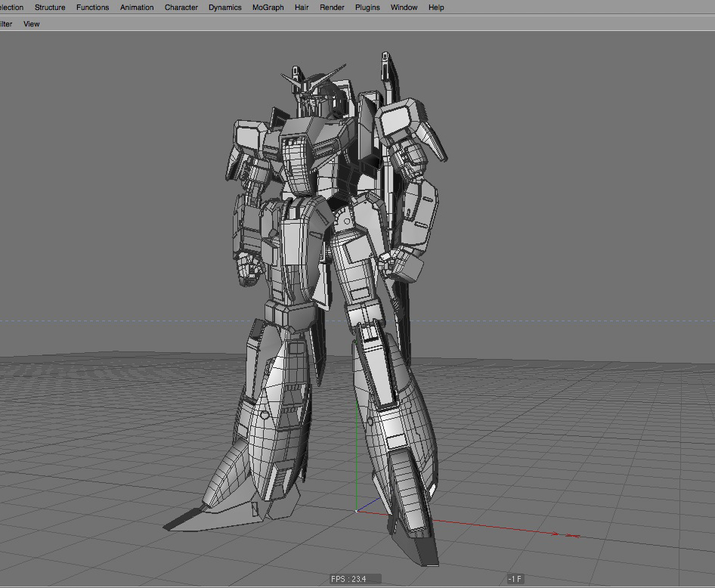Open the Animation menu
Screen dimensions: 715x588
click(x=137, y=8)
